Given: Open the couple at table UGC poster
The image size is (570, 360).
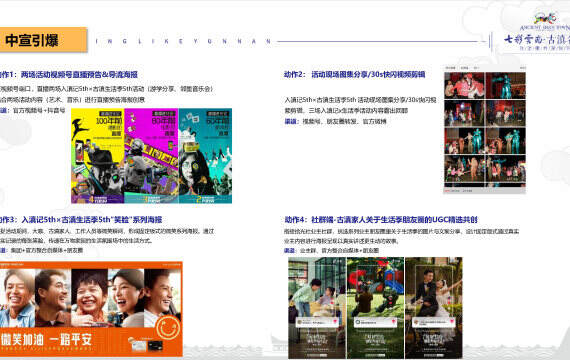Looking at the screenshot, I should coord(317,308).
